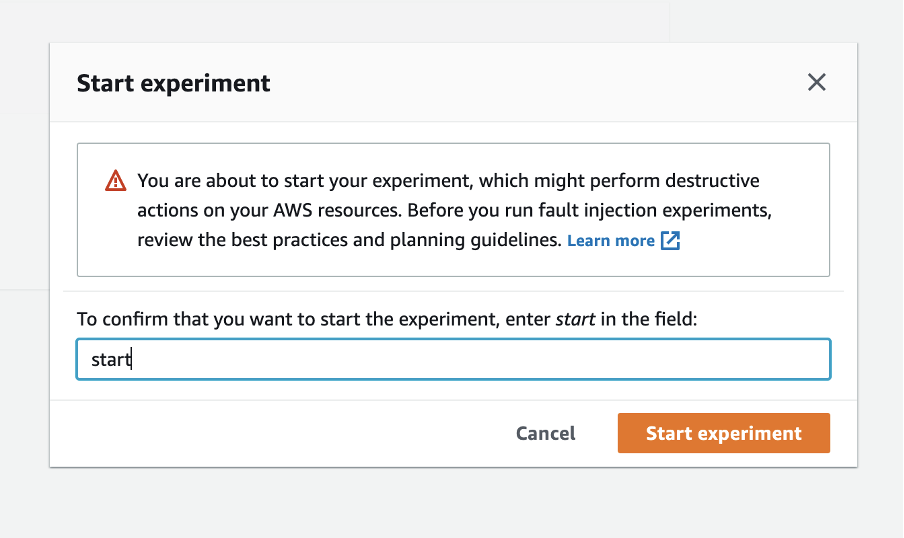Click the external link icon beside Learn more
The width and height of the screenshot is (904, 538).
click(670, 241)
